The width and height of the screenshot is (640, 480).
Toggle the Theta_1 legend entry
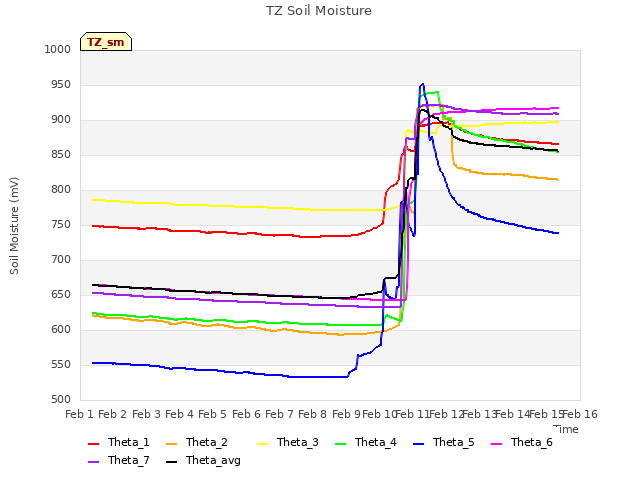119,442
